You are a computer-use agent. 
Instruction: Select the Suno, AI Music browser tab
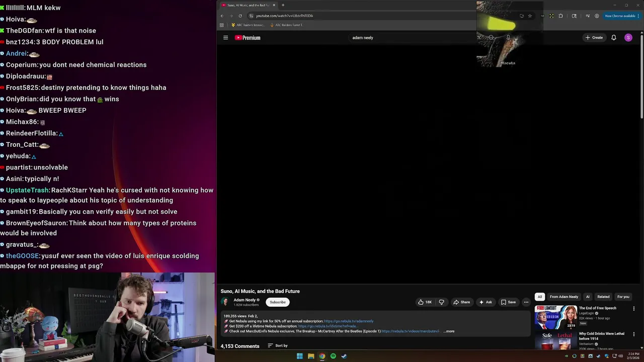pos(249,5)
